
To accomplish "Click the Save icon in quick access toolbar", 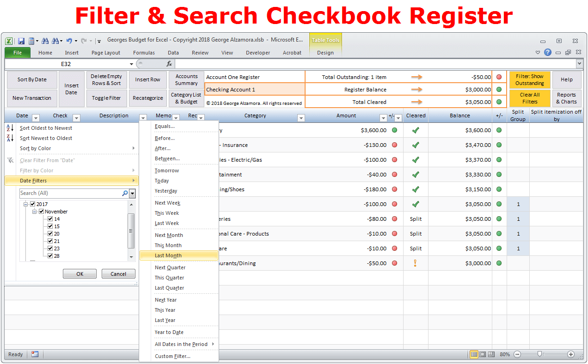I will pos(21,41).
